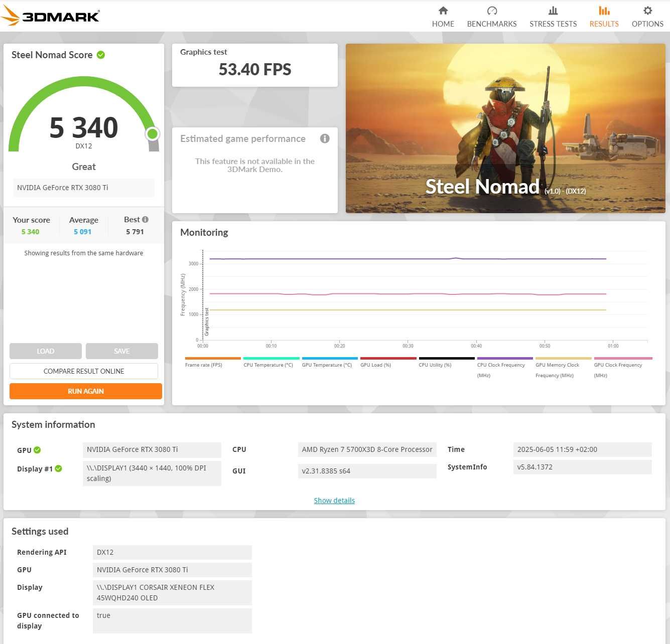670x644 pixels.
Task: Click the RUN AGAIN button
Action: click(x=86, y=391)
